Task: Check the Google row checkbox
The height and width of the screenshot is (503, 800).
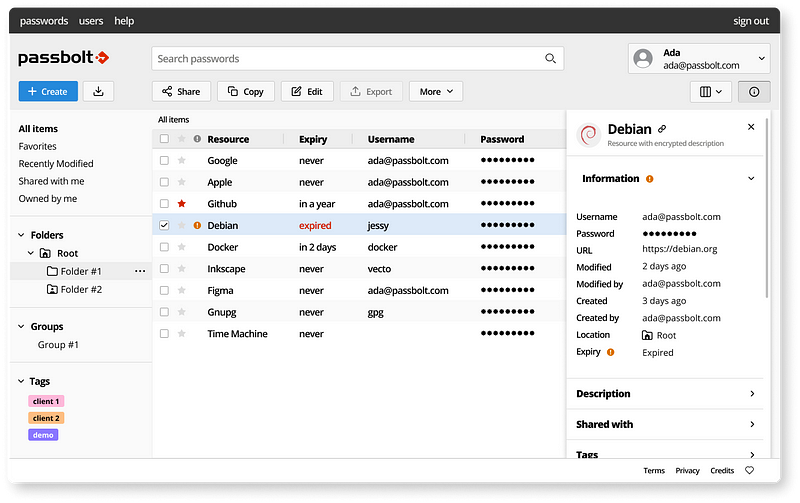Action: 164,160
